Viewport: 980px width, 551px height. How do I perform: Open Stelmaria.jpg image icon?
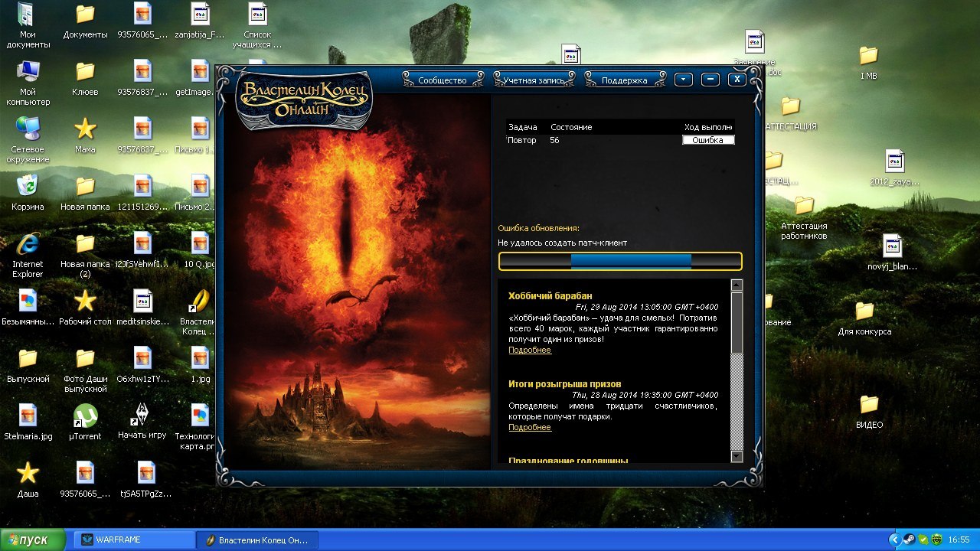[x=28, y=422]
